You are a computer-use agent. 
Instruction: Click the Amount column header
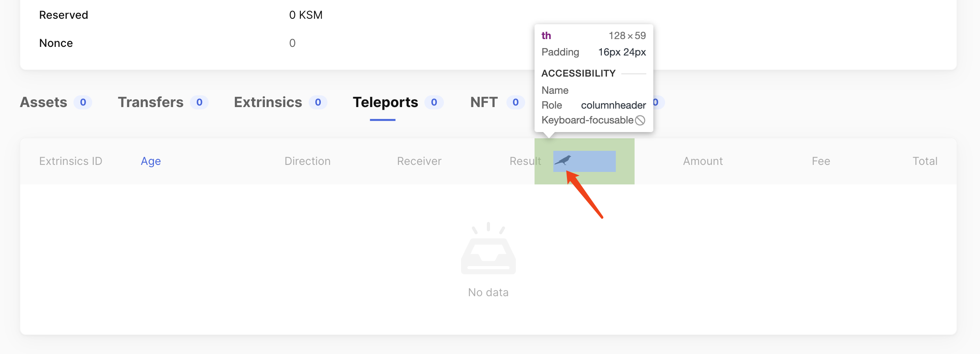coord(703,161)
